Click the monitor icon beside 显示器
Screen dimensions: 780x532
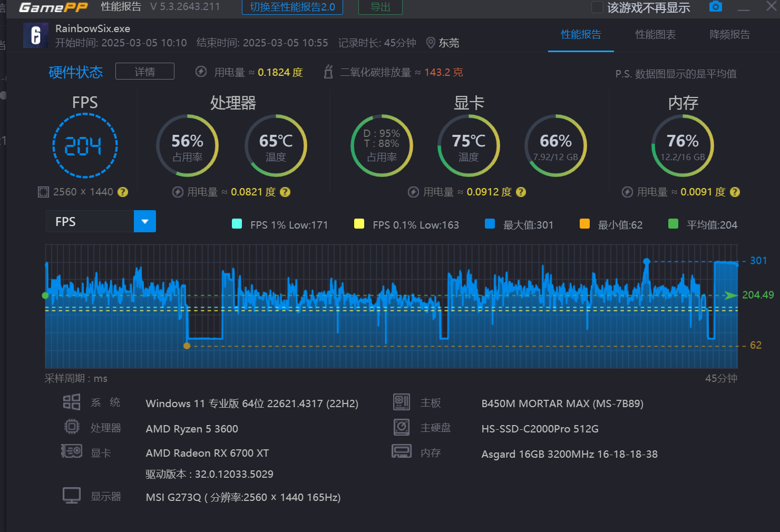pos(72,496)
